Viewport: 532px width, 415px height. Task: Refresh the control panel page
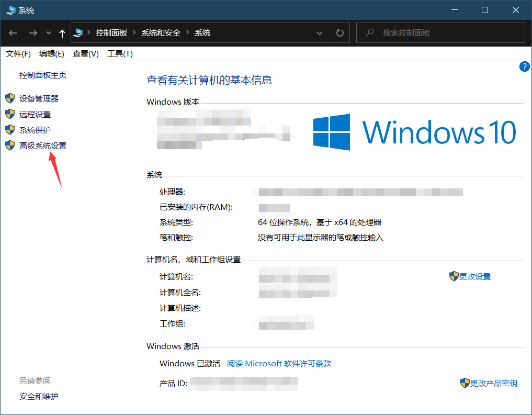click(x=339, y=33)
